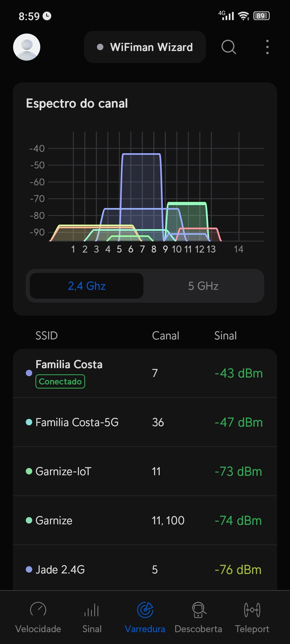
Task: Open the Garnize-IoT network entry
Action: (145, 471)
